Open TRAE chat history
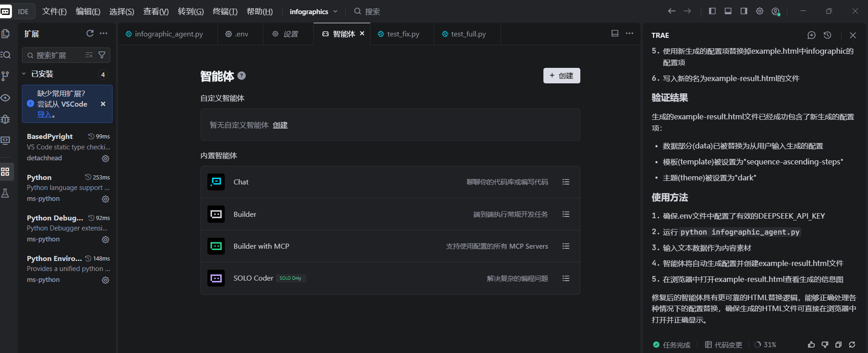Image resolution: width=868 pixels, height=353 pixels. tap(827, 35)
